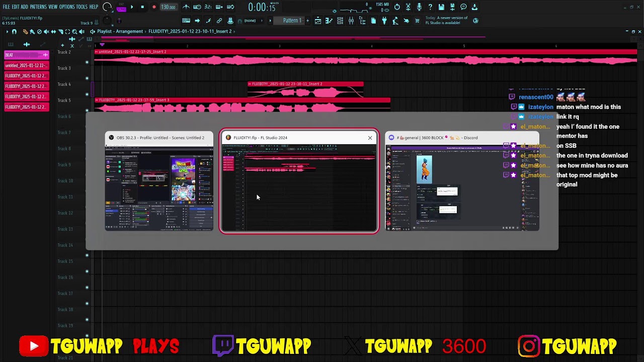Open the newer version available notice
This screenshot has width=644, height=362.
pos(446,20)
